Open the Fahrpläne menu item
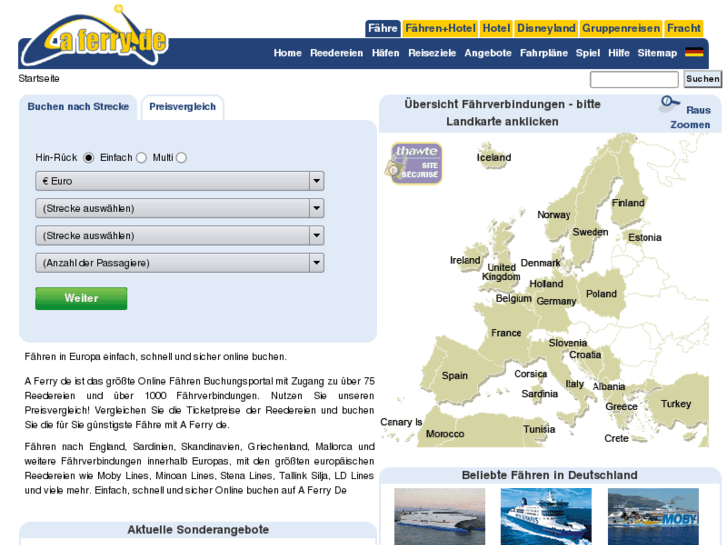 (544, 53)
